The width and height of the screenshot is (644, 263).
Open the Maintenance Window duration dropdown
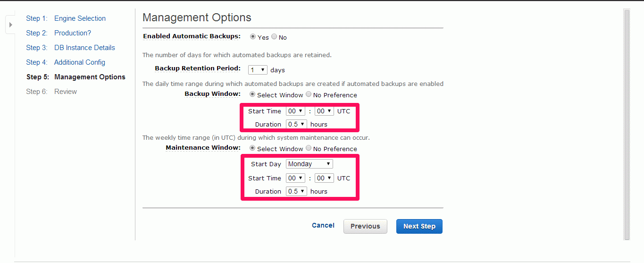(x=296, y=191)
